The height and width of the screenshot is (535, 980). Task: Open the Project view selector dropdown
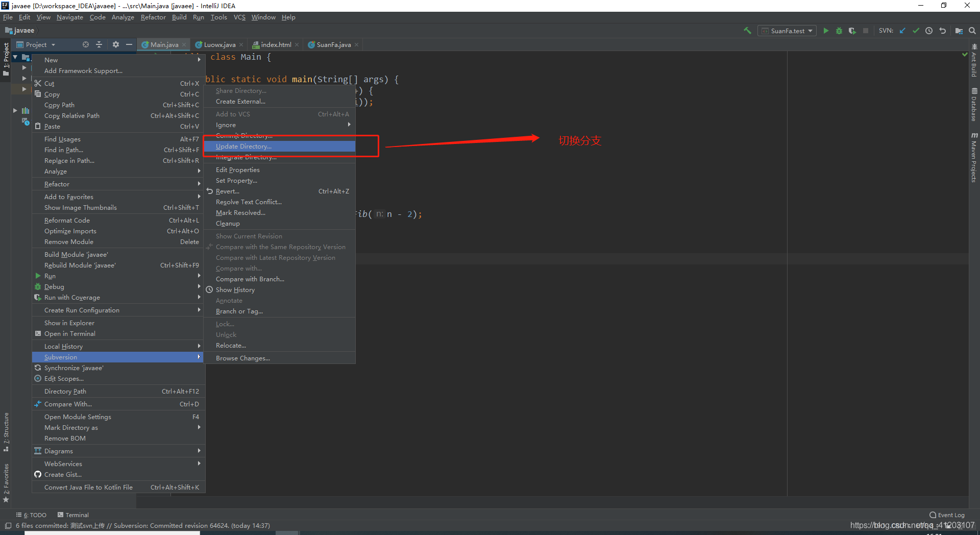pyautogui.click(x=36, y=44)
